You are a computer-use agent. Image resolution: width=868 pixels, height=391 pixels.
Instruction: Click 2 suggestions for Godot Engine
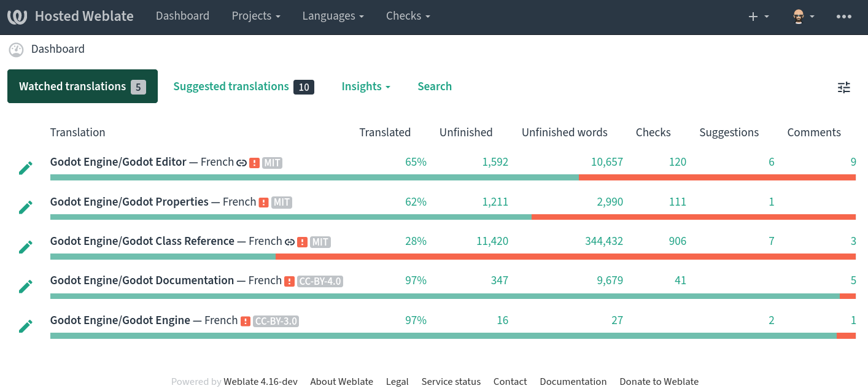click(x=772, y=320)
